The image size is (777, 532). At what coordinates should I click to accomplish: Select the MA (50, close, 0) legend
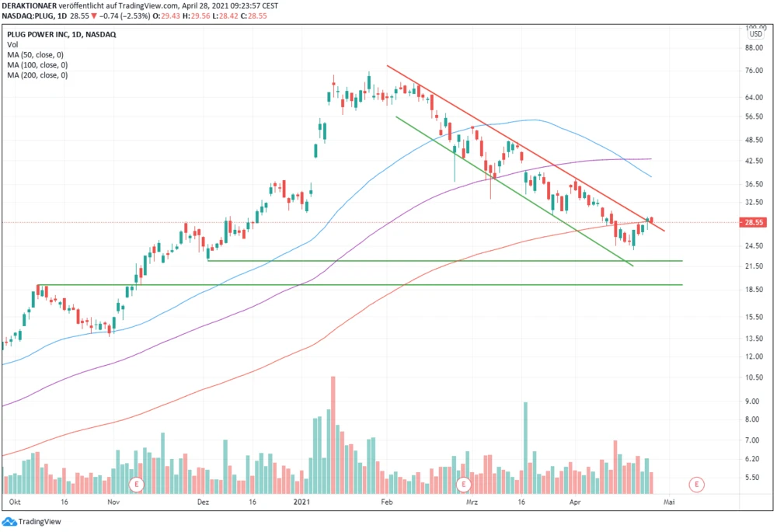[37, 55]
